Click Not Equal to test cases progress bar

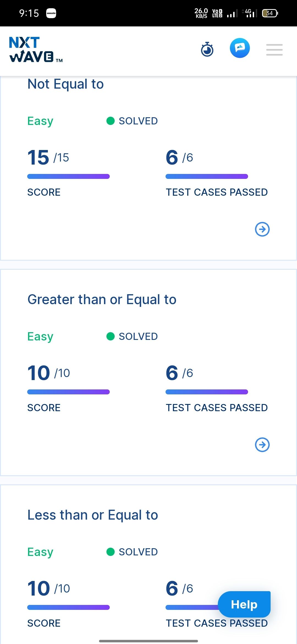(x=207, y=176)
